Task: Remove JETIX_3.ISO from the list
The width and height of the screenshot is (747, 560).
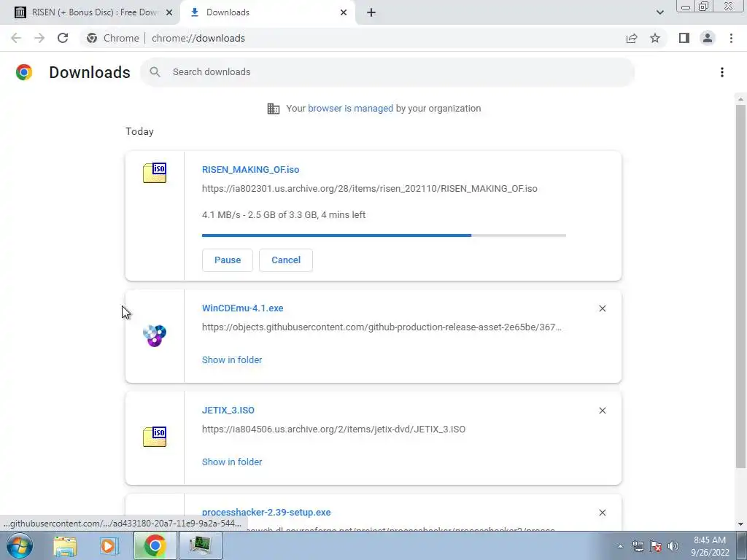Action: 602,411
